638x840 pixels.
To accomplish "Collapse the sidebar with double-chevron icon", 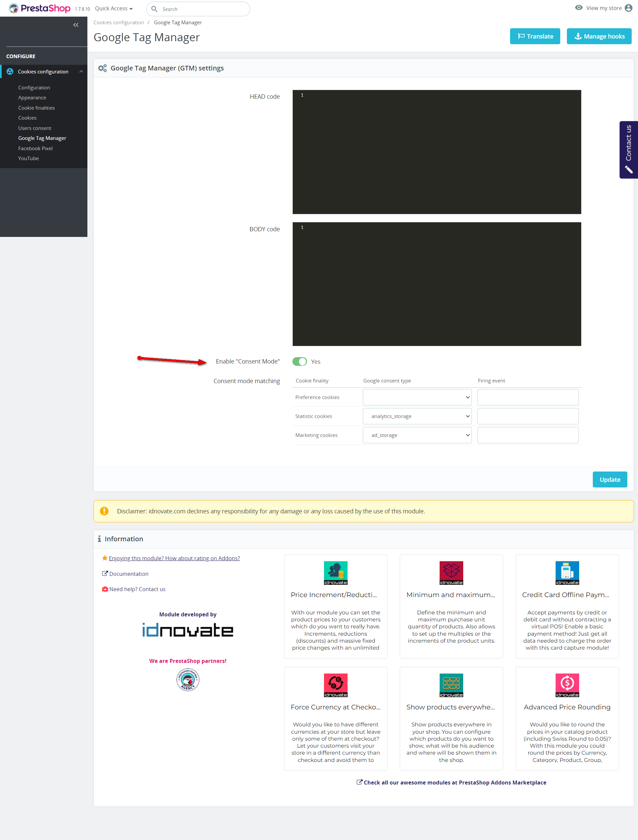I will tap(75, 25).
